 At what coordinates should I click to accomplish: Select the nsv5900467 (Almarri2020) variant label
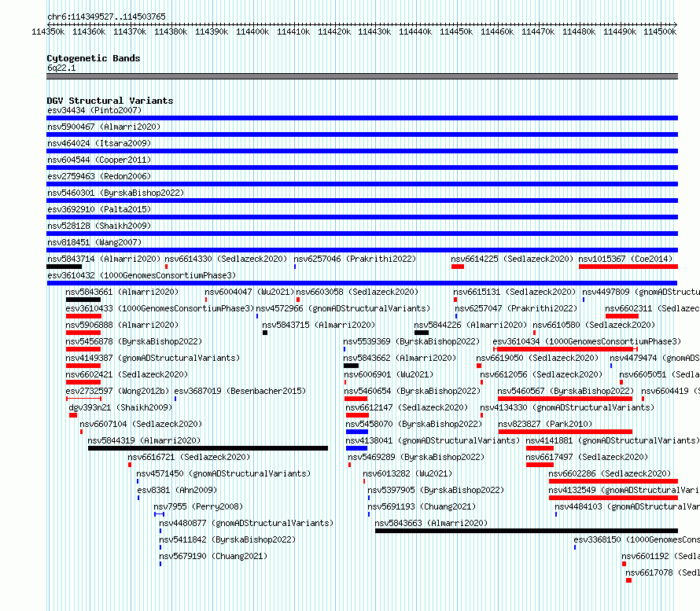click(104, 127)
